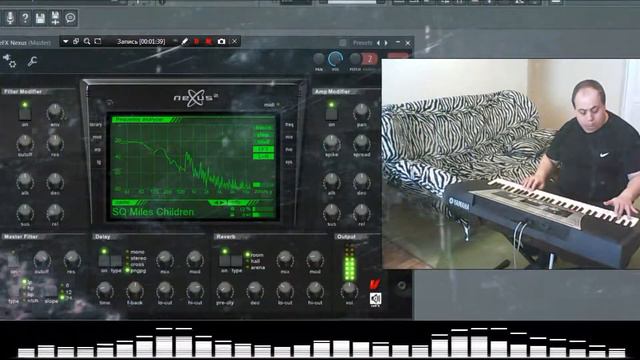Image resolution: width=640 pixels, height=360 pixels.
Task: Select the pencil draw tool on recording bar
Action: pyautogui.click(x=185, y=41)
